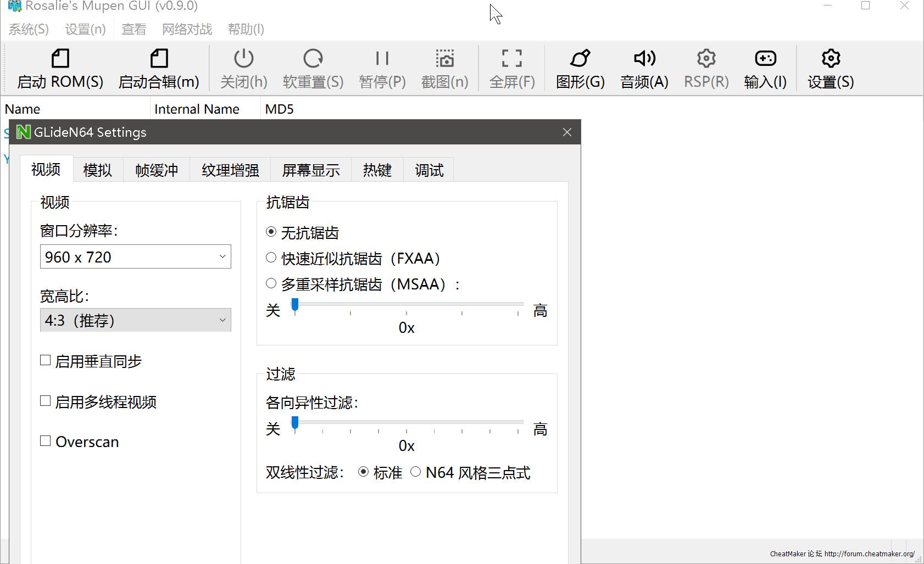Click the Internal Name column header
This screenshot has width=924, height=564.
coord(205,109)
